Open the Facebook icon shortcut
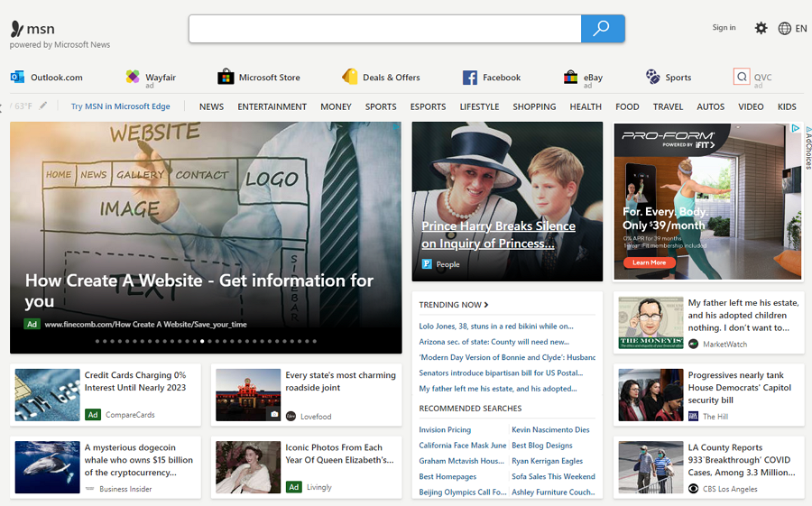Screen dimensions: 812x506 click(x=470, y=78)
